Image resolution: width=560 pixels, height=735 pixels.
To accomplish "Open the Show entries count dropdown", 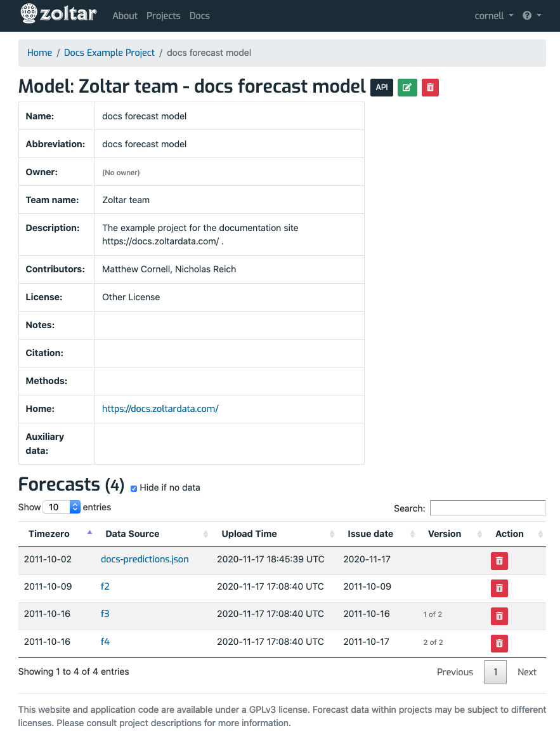I will point(62,507).
